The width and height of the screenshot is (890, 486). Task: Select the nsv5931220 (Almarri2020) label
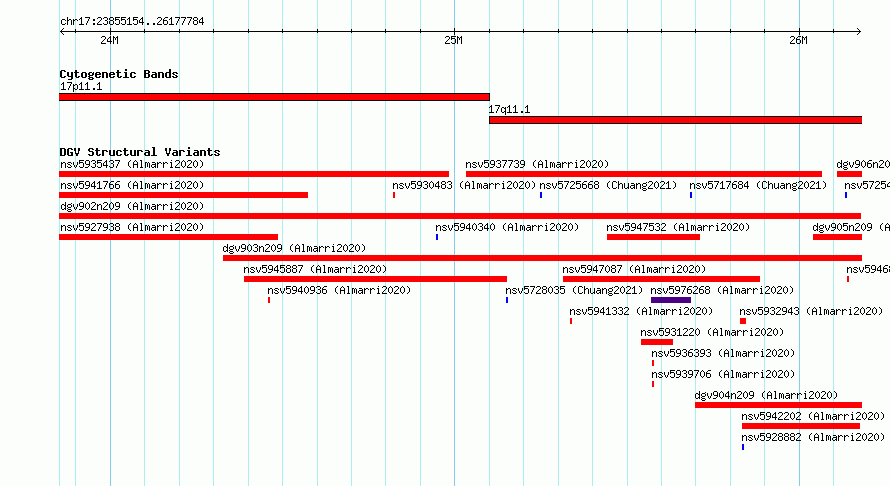(x=712, y=332)
